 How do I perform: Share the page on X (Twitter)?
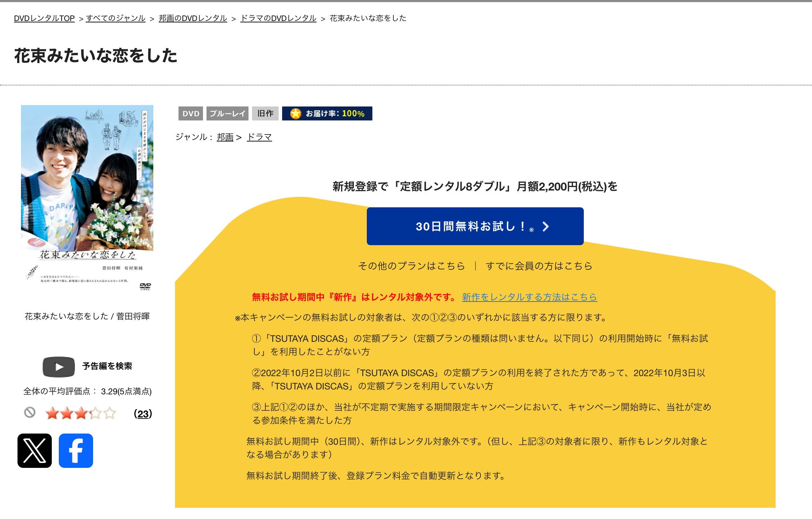click(x=35, y=451)
